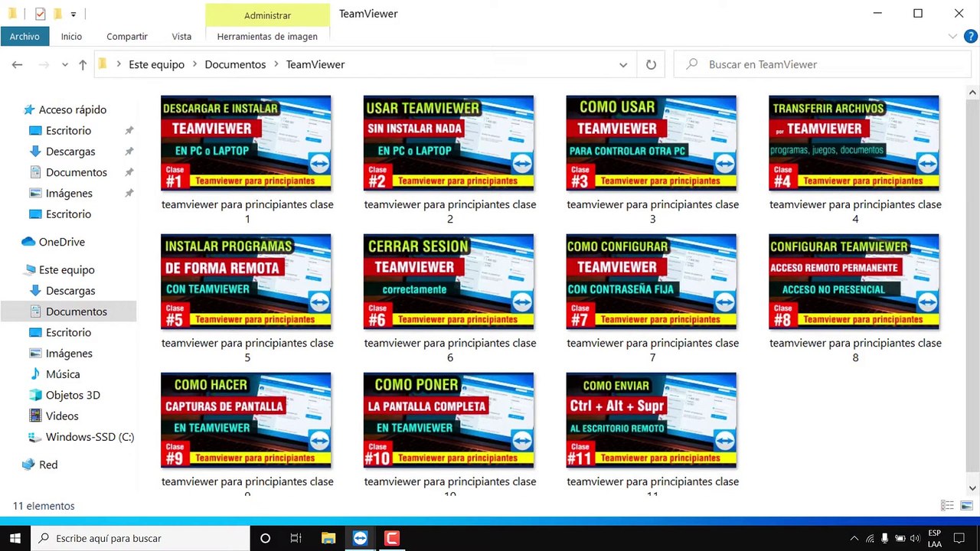Click the 'Buscar en TeamViewer' search field

(x=823, y=65)
